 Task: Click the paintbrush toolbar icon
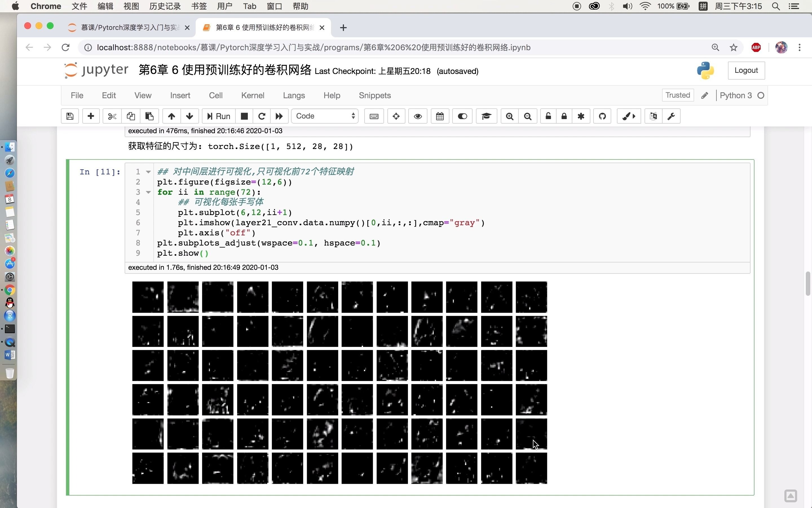coord(629,116)
